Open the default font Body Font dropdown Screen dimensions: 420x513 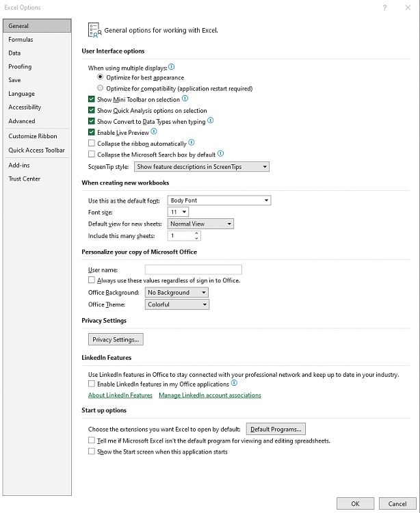tap(219, 200)
